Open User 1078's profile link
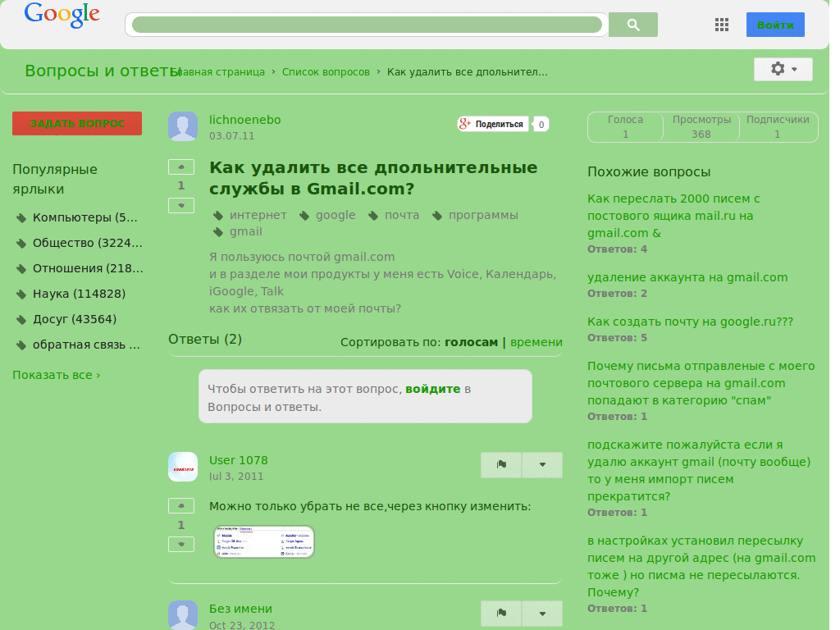840x630 pixels. 239,460
